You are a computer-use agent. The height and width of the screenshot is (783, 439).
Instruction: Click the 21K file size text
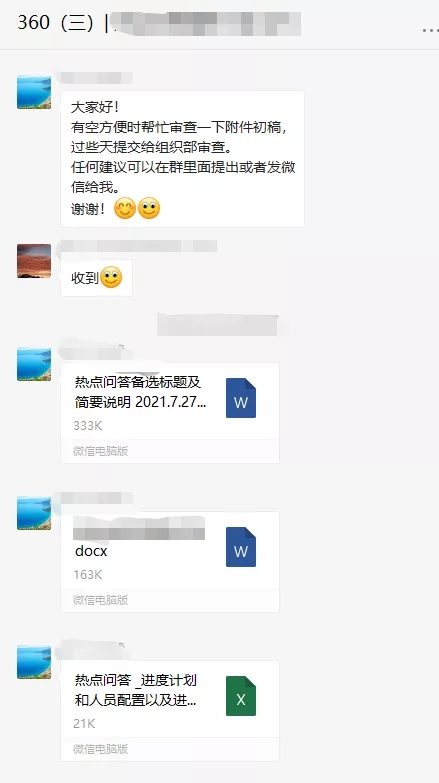point(84,723)
